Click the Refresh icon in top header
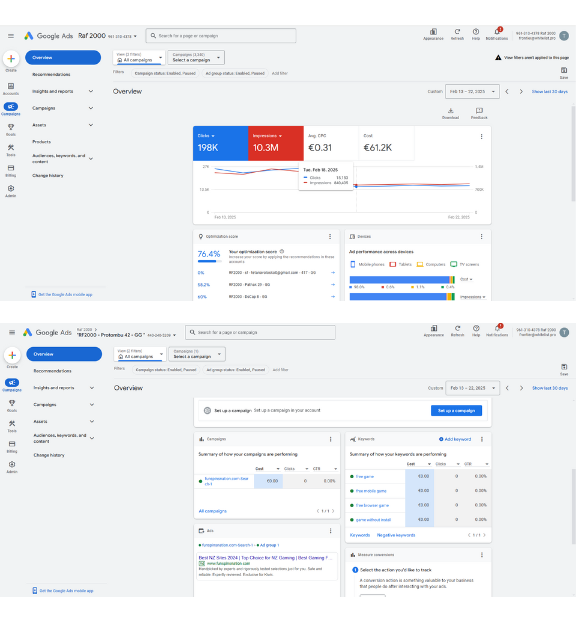Viewport: 576px width, 620px height. coord(457,32)
